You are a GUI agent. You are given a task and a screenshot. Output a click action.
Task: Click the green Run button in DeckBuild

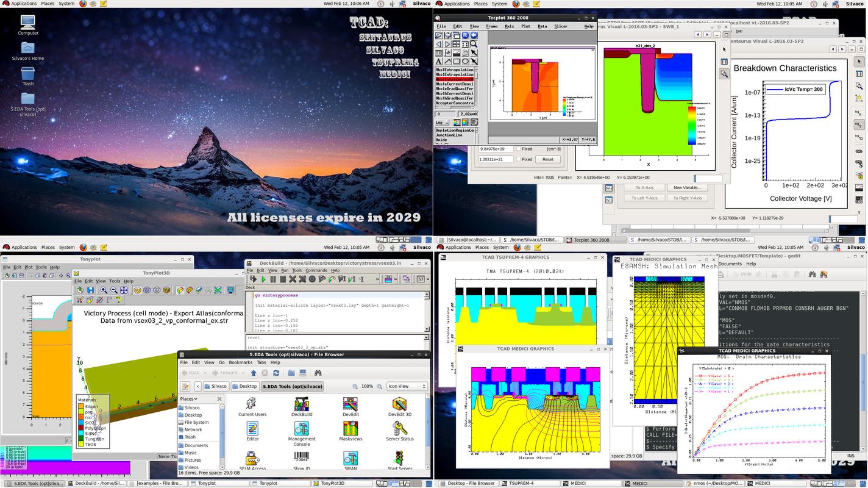pos(263,279)
